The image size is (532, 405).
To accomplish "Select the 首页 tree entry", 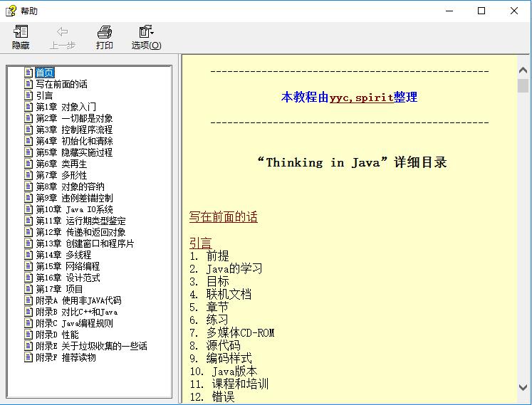I will tap(45, 73).
